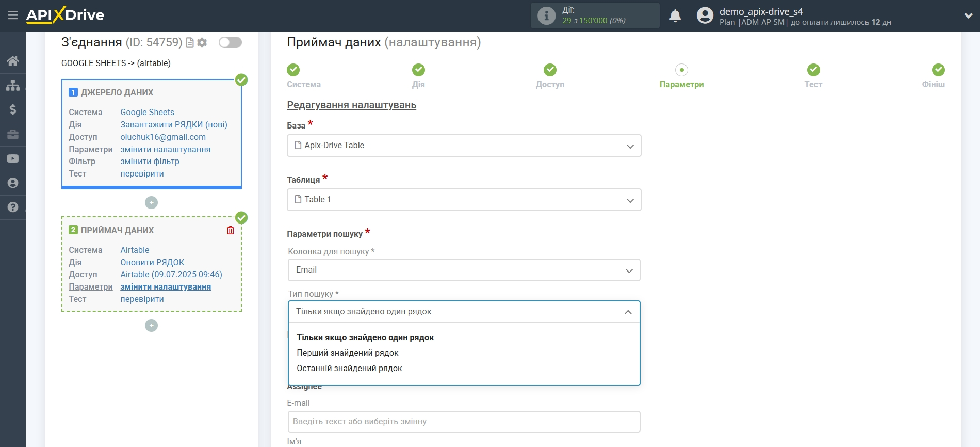Click the actions info icon
Screen dimensions: 980x447
tap(546, 15)
